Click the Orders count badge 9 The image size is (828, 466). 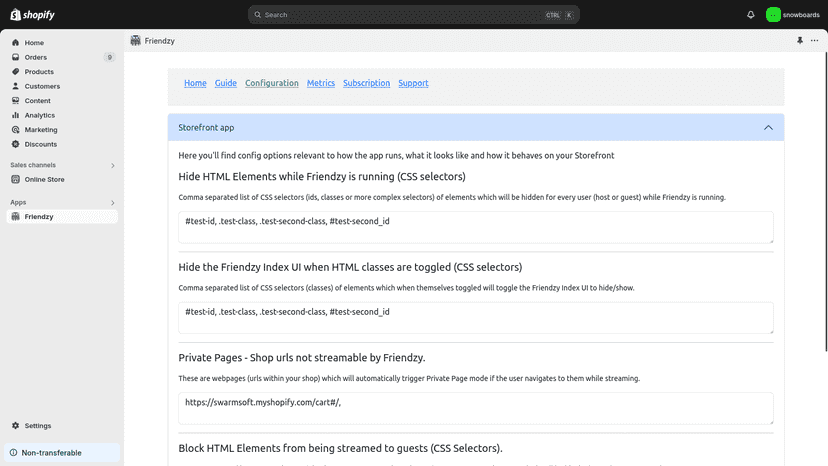tap(109, 57)
